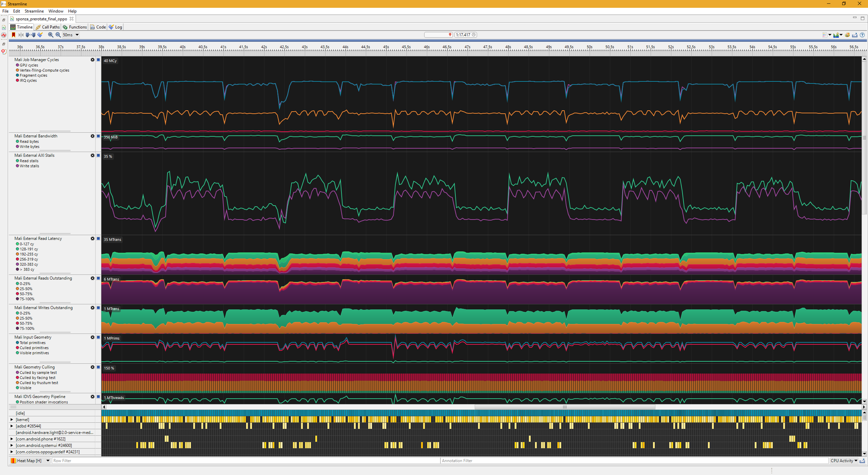
Task: Open the 50ms timescale dropdown
Action: coord(77,35)
